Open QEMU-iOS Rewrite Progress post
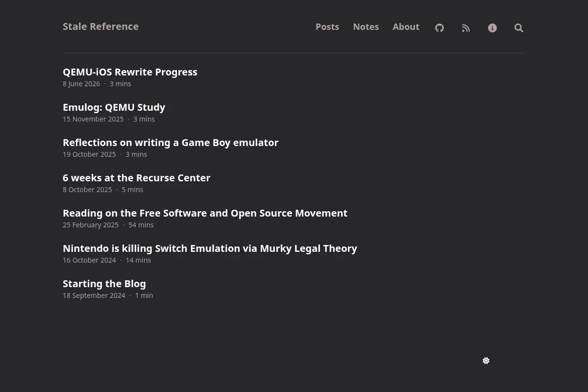This screenshot has height=392, width=588. (130, 72)
